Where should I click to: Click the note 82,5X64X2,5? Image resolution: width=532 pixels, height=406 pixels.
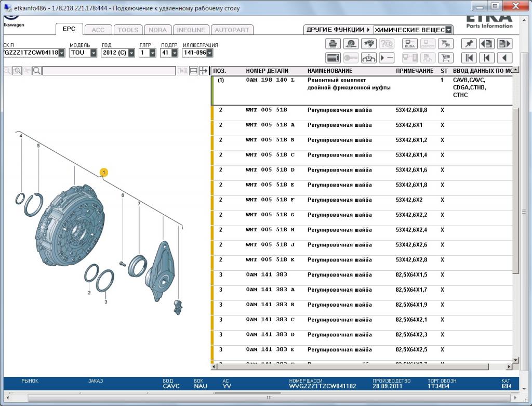tap(411, 350)
